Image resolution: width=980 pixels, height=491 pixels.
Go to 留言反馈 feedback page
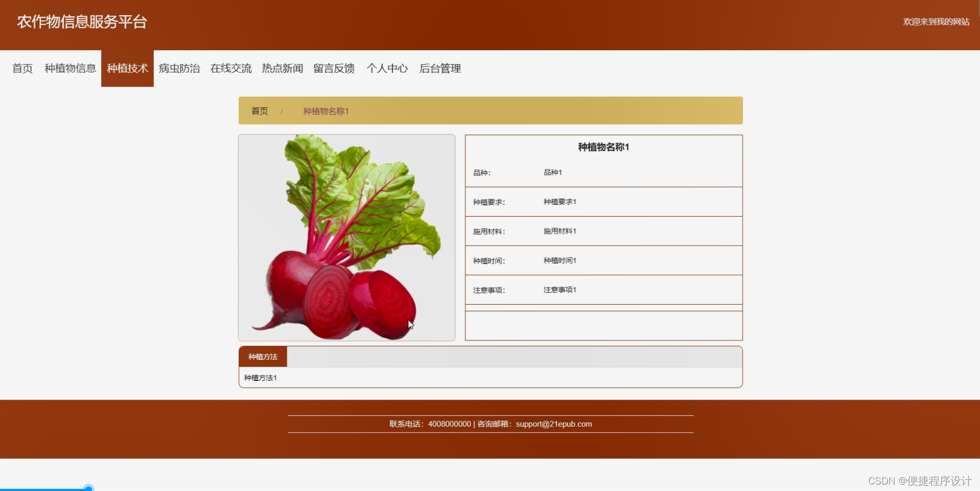click(x=334, y=69)
